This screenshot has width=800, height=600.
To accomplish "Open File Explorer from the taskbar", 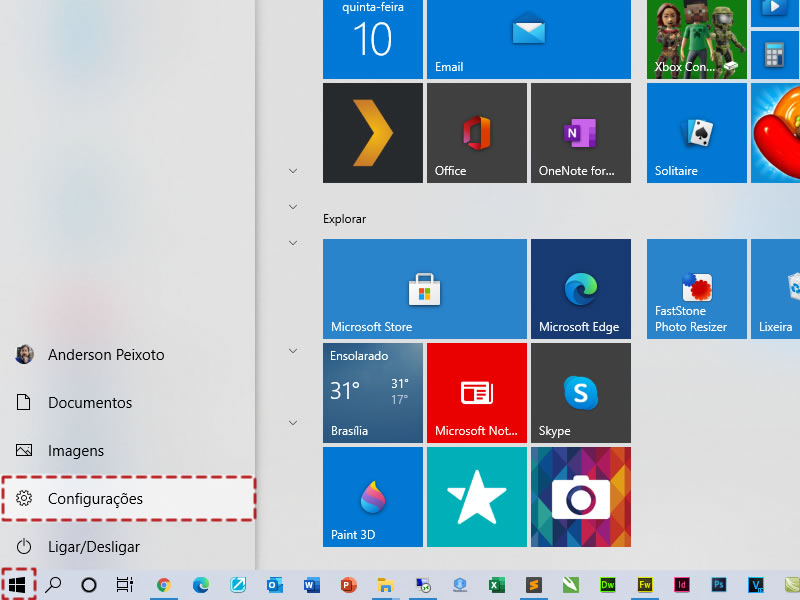I will [x=386, y=585].
